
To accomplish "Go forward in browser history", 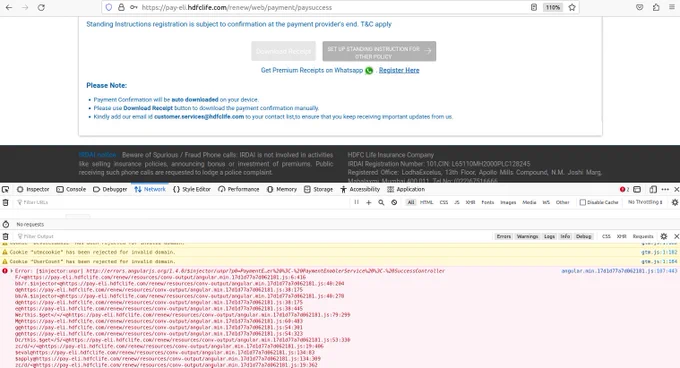I will coord(25,7).
